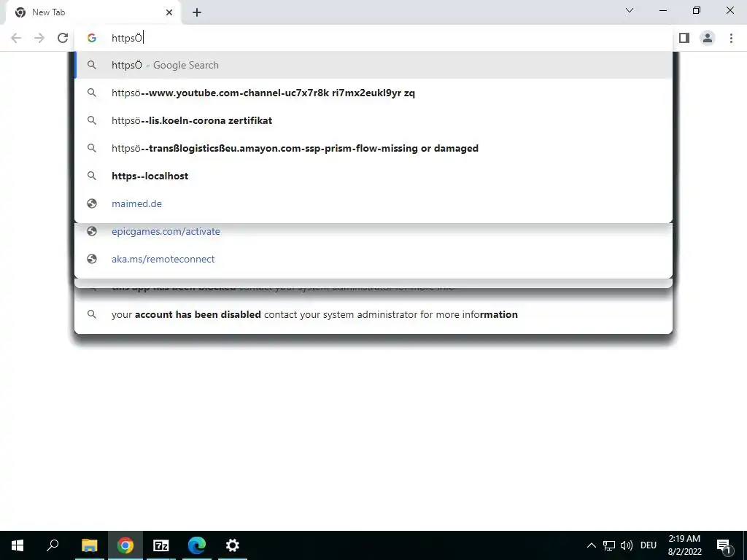Open a new tab with plus button
The width and height of the screenshot is (747, 560).
coord(197,12)
